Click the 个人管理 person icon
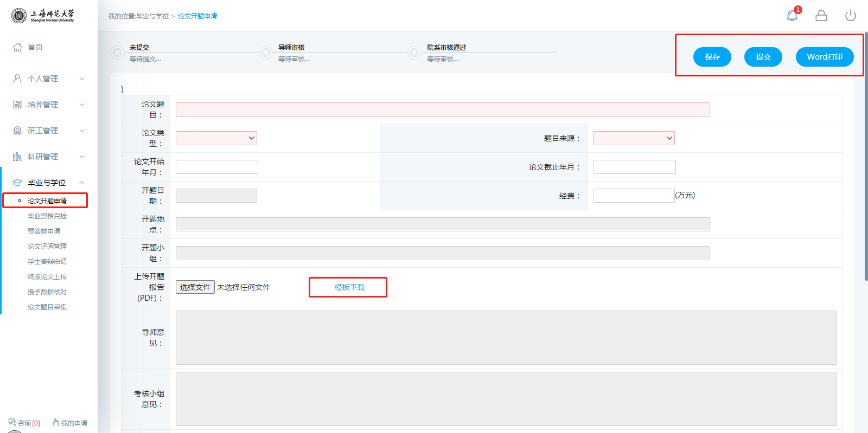Viewport: 868px width, 433px height. [17, 79]
